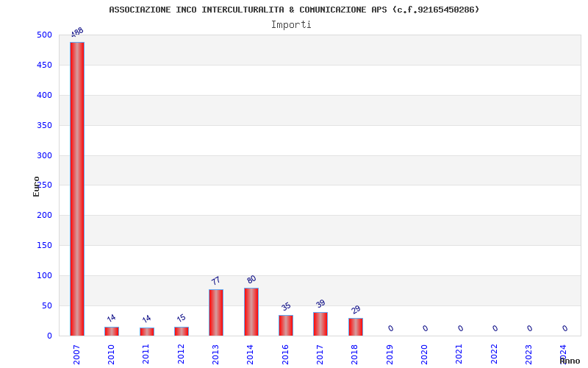Click the value label 80

tap(251, 280)
